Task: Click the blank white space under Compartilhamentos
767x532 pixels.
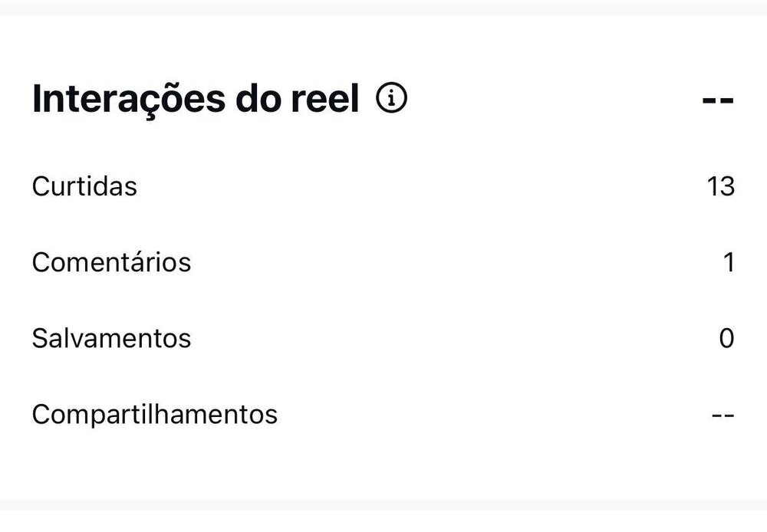Action: [383, 464]
